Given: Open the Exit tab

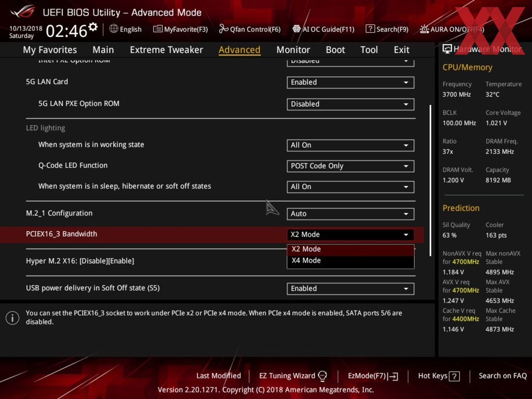Looking at the screenshot, I should point(401,50).
